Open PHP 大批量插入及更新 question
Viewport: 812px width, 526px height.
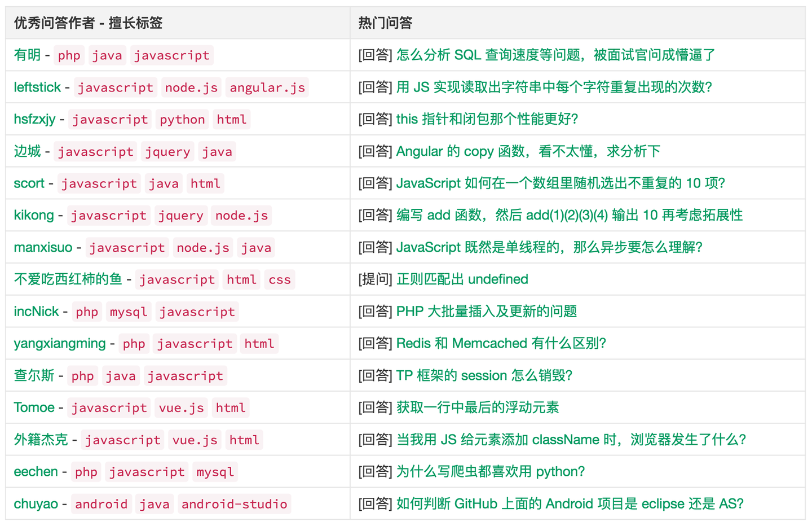click(486, 312)
